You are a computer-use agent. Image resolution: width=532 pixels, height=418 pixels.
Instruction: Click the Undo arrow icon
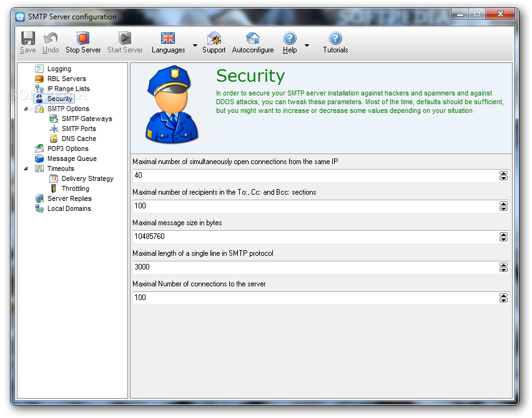click(x=51, y=38)
